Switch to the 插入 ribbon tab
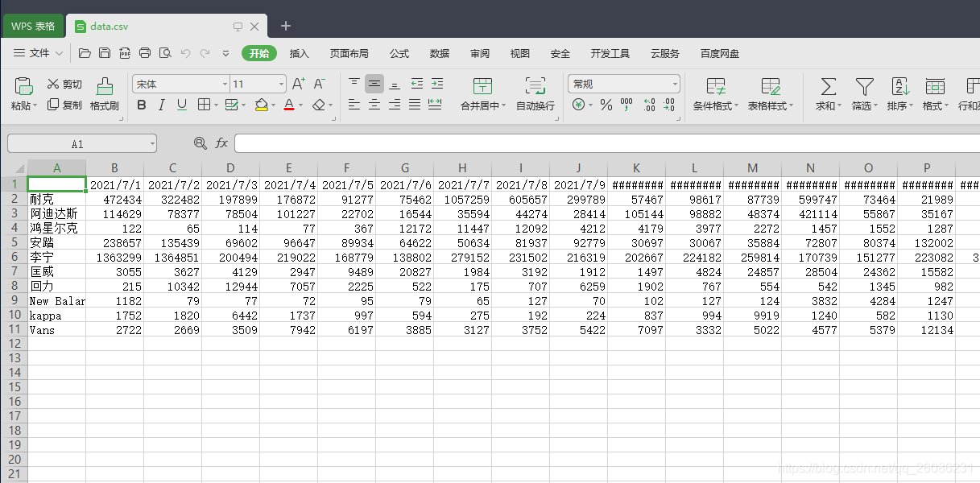980x483 pixels. [300, 53]
